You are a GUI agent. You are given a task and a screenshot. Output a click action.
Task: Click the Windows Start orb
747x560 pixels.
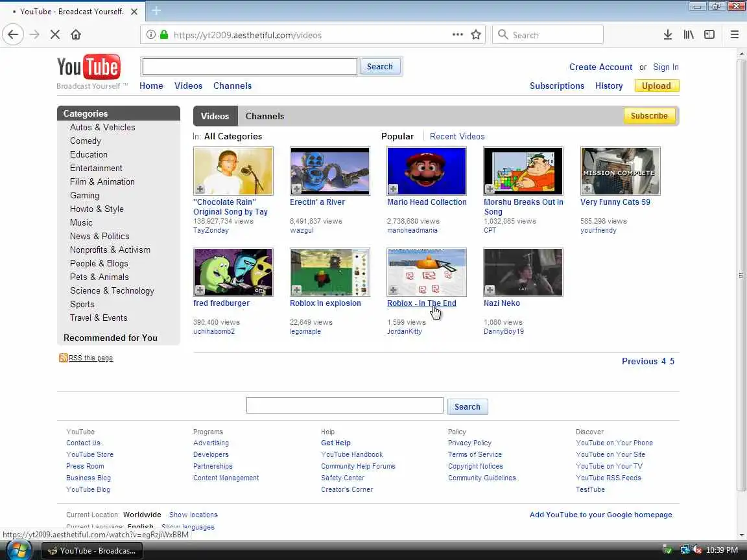click(18, 550)
